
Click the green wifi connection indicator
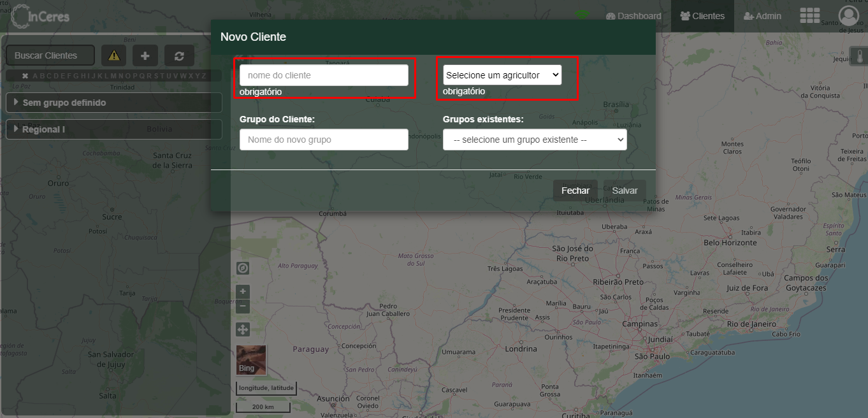582,14
